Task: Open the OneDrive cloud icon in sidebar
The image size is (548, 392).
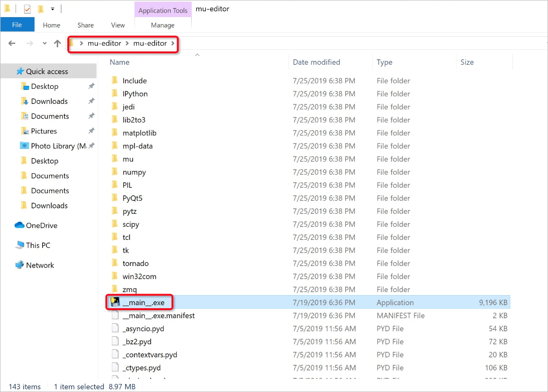Action: click(x=20, y=225)
